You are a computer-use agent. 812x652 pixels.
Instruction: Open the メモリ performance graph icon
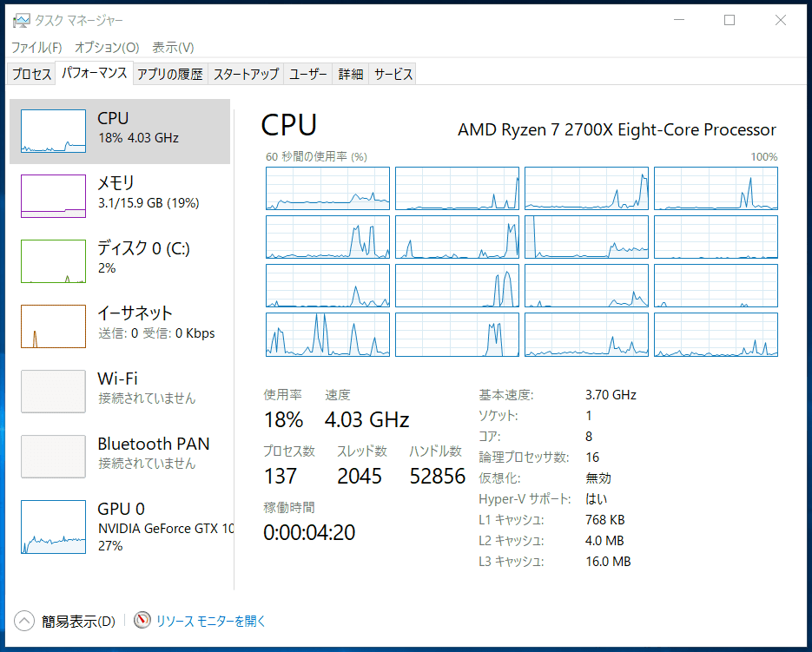coord(53,196)
